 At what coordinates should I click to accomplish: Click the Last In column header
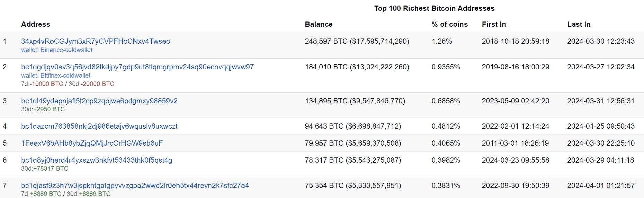tap(579, 24)
